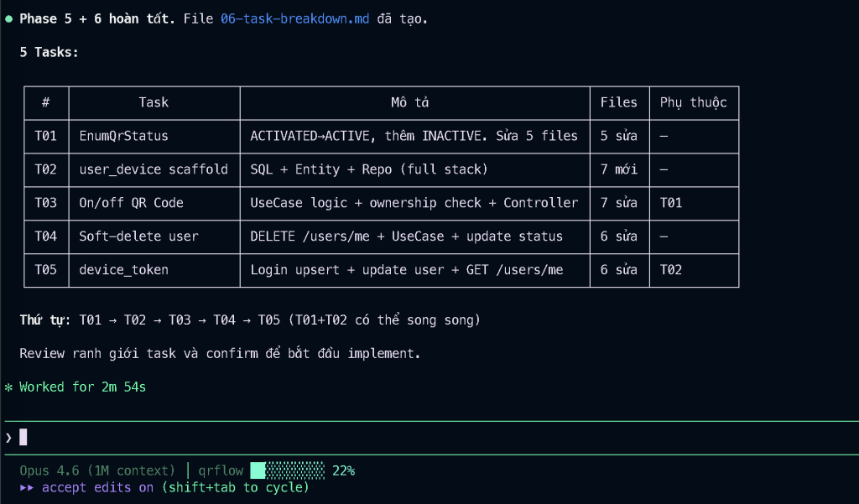Click the "qrflow" project name in status line
The width and height of the screenshot is (859, 504).
coord(221,470)
